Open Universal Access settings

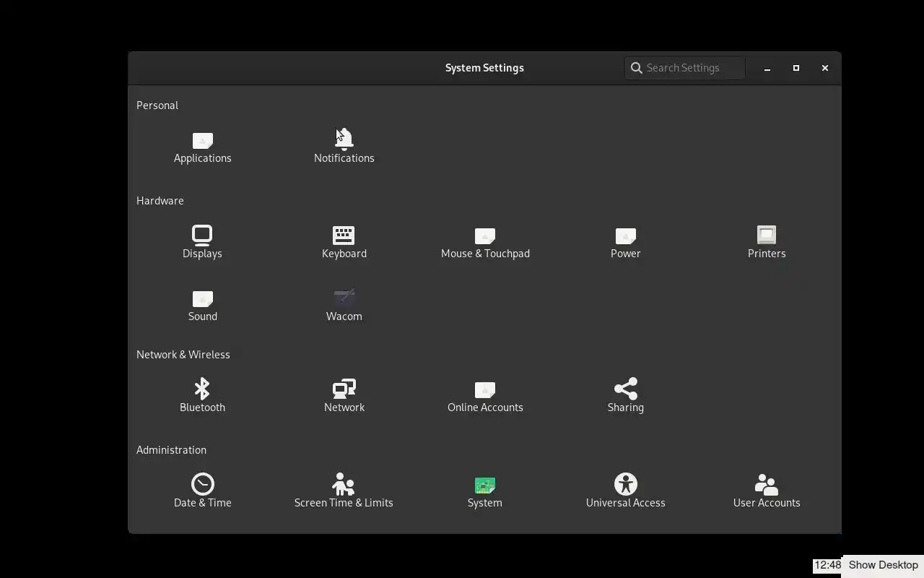pos(626,491)
